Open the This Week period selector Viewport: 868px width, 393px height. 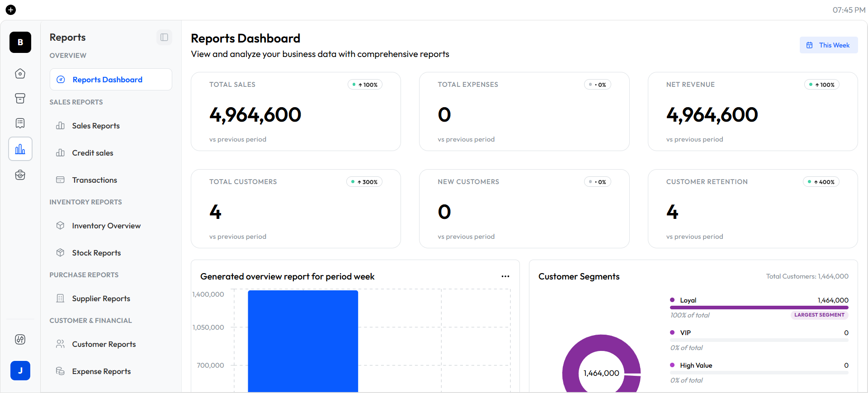[x=829, y=45]
